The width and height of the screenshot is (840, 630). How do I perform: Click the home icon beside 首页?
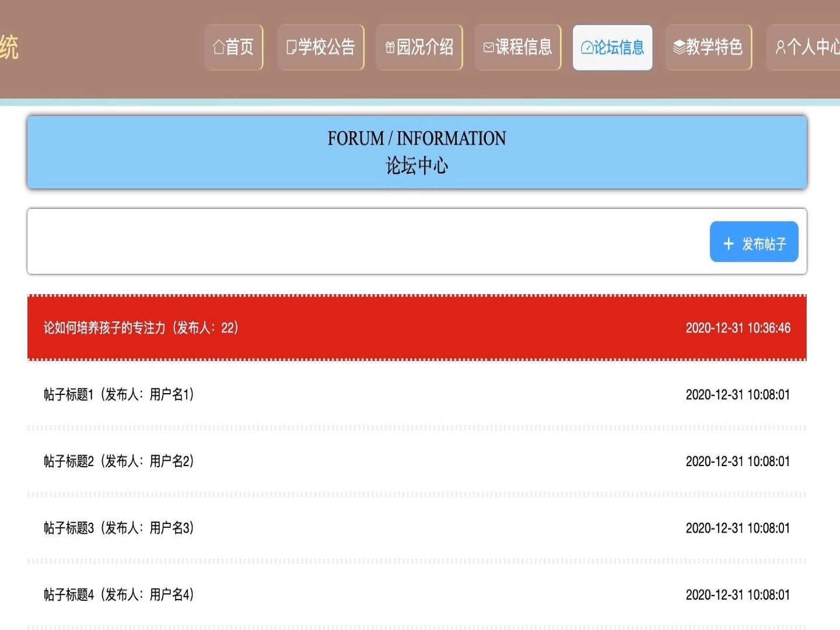(x=219, y=47)
